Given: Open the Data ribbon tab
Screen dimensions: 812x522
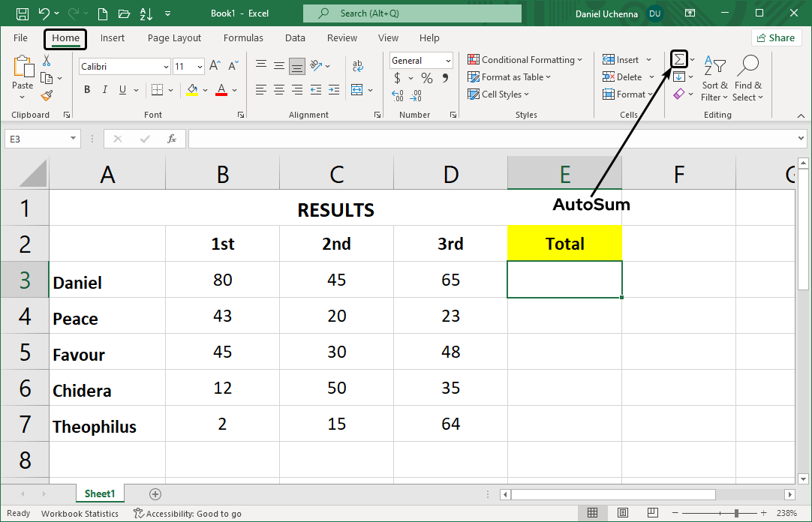Looking at the screenshot, I should (295, 37).
